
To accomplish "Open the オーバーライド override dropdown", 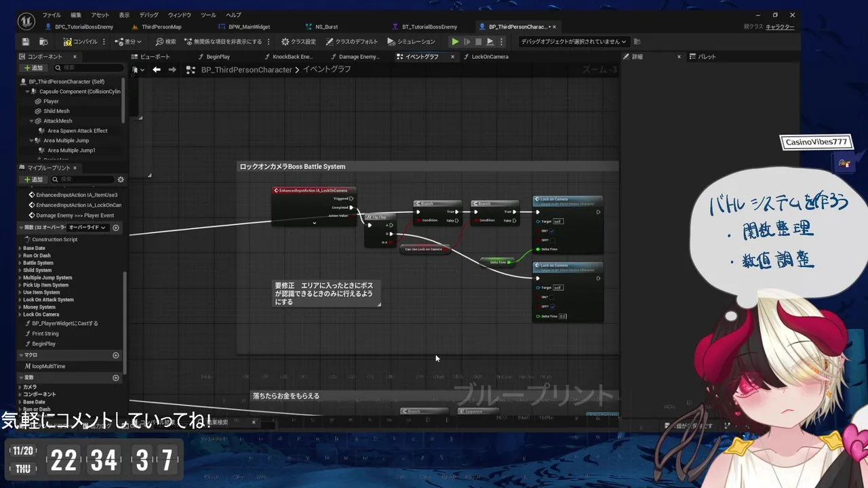I will [x=87, y=228].
